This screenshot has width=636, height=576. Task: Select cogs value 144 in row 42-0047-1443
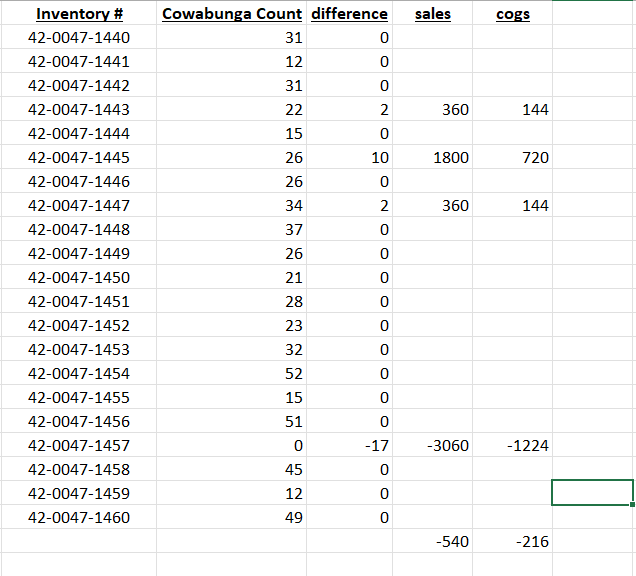click(512, 109)
